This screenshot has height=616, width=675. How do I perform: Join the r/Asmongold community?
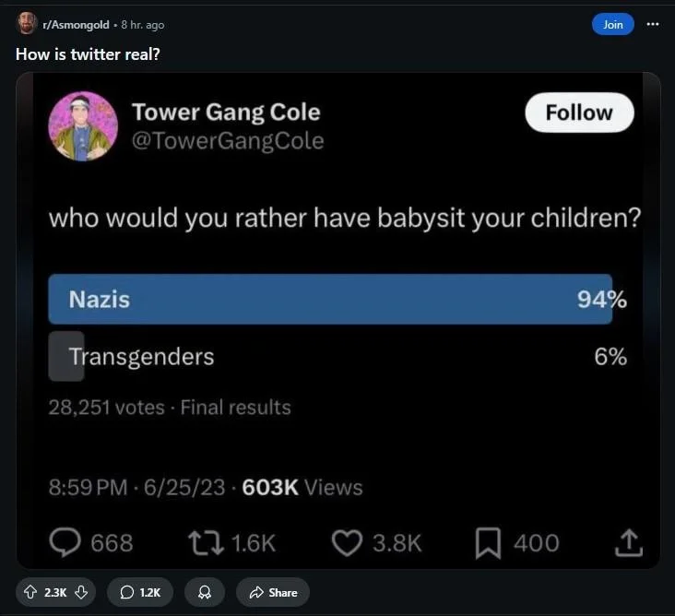click(x=612, y=25)
